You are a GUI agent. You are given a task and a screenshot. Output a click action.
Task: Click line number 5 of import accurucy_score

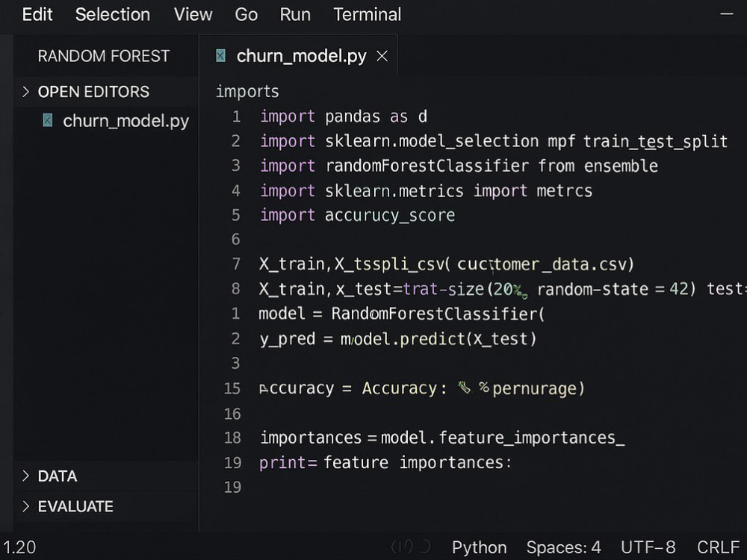coord(236,215)
